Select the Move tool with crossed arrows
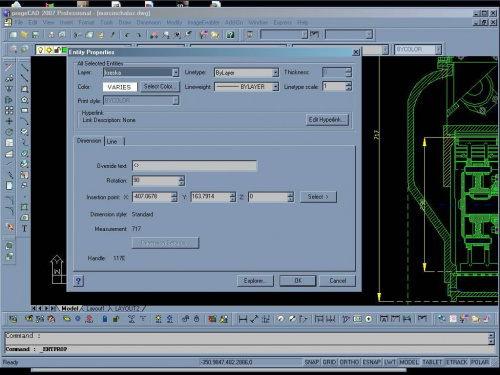The height and width of the screenshot is (375, 500). pyautogui.click(x=9, y=121)
